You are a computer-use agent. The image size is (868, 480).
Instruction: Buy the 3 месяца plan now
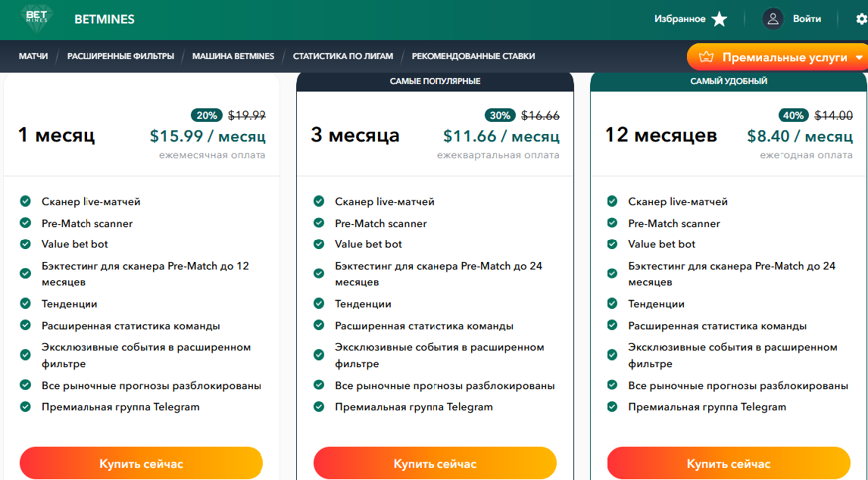point(435,463)
